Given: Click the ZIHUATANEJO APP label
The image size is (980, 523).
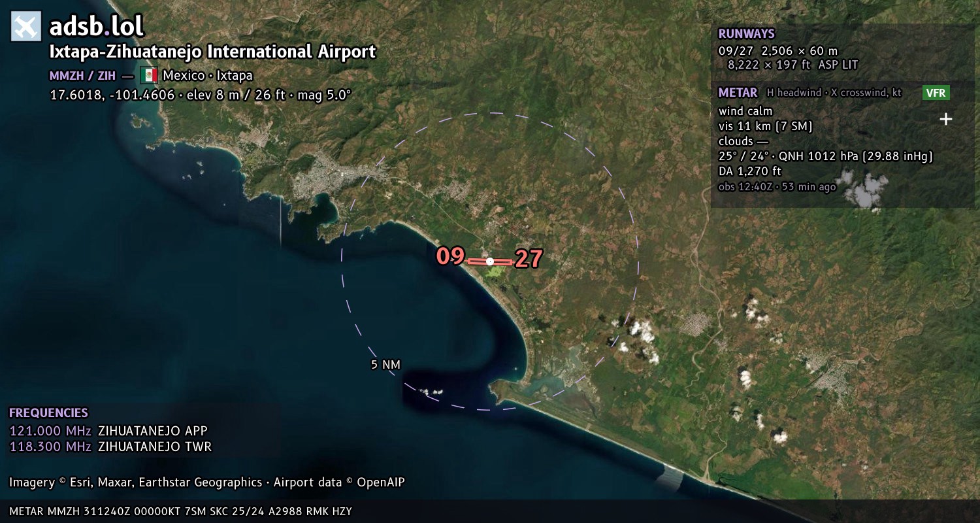Looking at the screenshot, I should [x=152, y=431].
